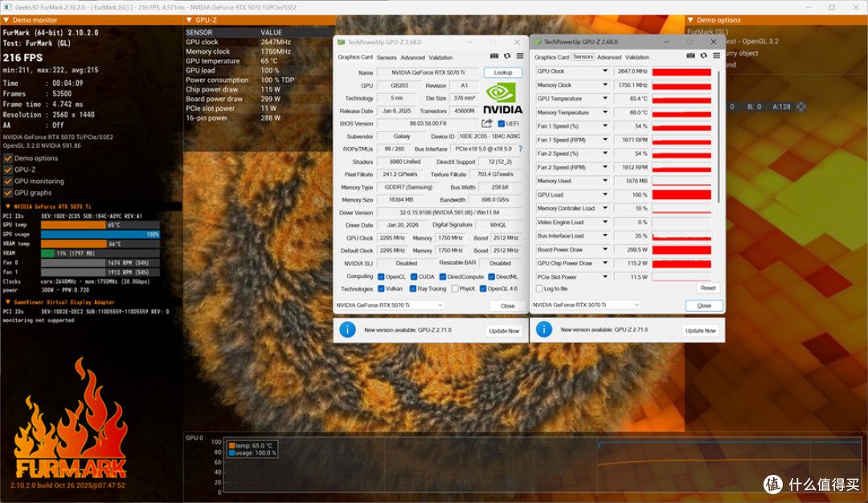The image size is (868, 503).
Task: Click the green VRAM usage bar
Action: (x=47, y=253)
